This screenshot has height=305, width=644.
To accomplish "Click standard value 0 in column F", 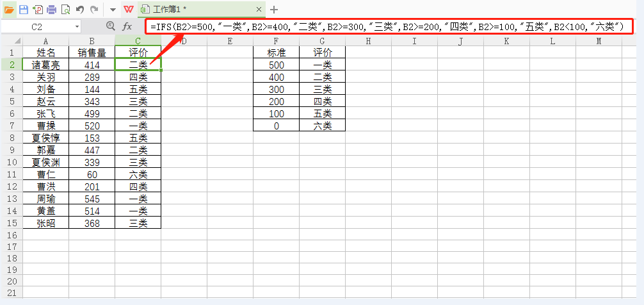I will (276, 126).
